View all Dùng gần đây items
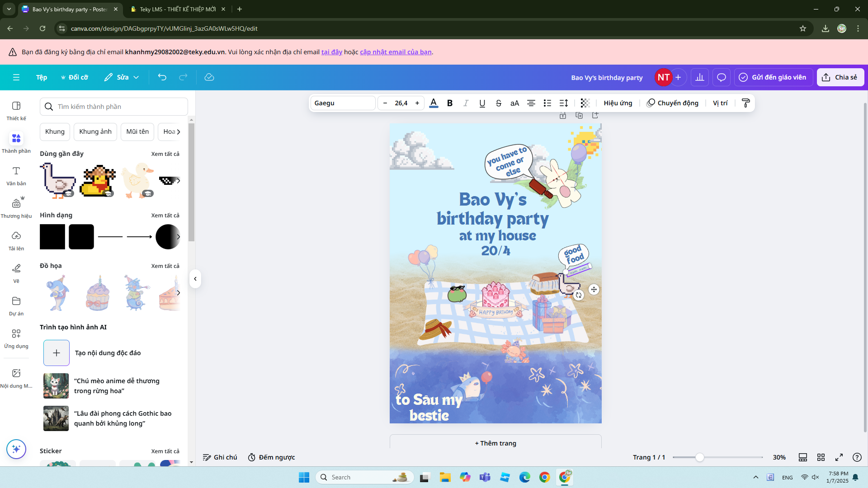 tap(165, 154)
